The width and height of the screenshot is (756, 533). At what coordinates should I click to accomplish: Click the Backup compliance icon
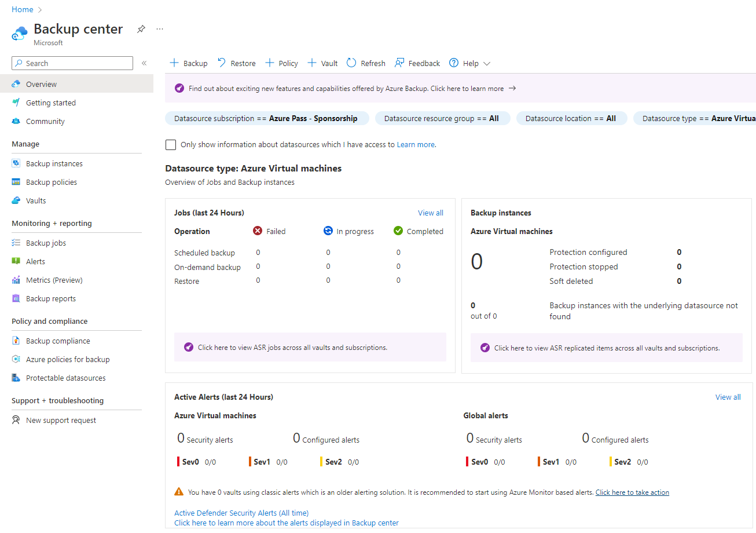pyautogui.click(x=16, y=341)
